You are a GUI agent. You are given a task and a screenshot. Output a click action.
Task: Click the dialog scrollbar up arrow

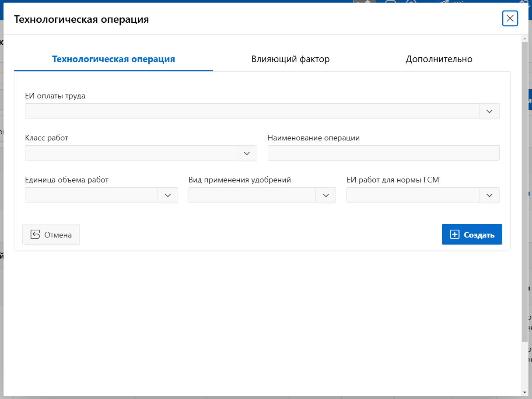[525, 38]
